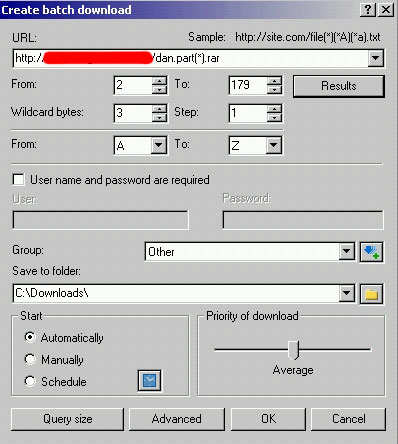The image size is (398, 444).
Task: Decrease the Wildcard bytes value
Action: (x=159, y=117)
